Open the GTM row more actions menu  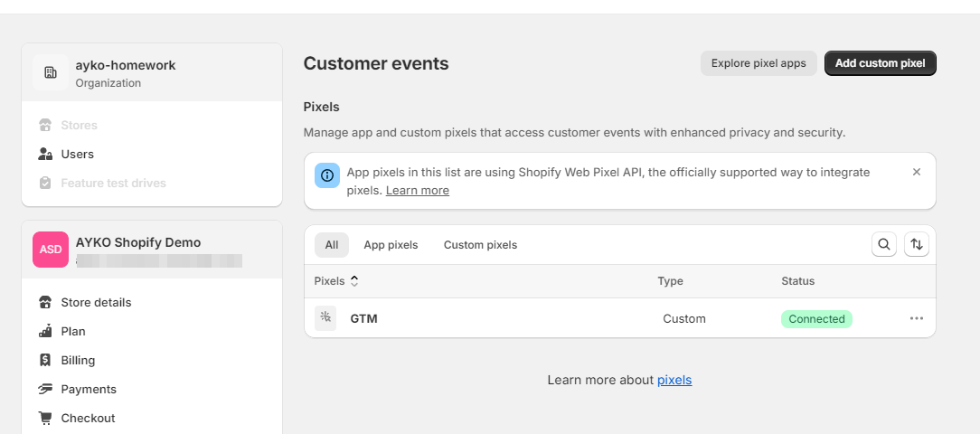click(916, 318)
